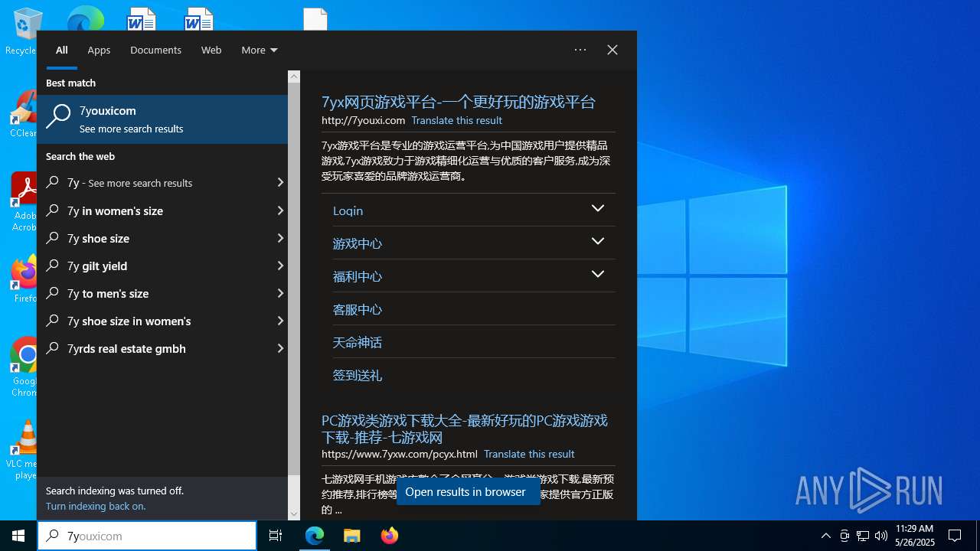
Task: Open the 天命神话 link
Action: point(357,342)
